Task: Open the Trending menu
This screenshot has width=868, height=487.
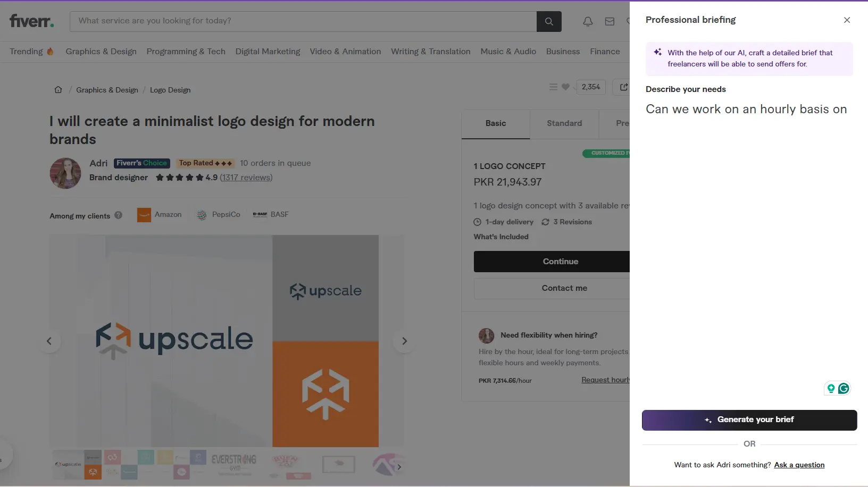Action: click(31, 52)
